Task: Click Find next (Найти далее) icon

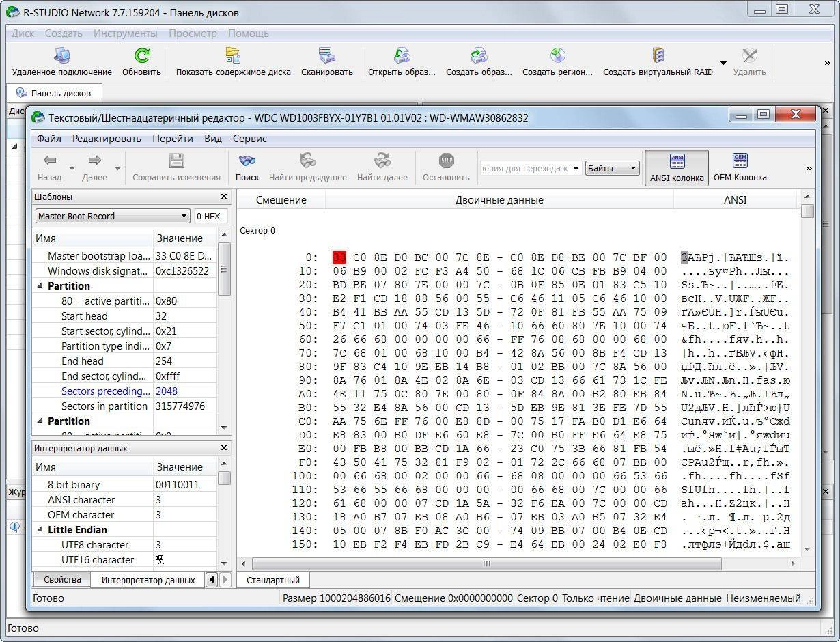Action: 382,160
